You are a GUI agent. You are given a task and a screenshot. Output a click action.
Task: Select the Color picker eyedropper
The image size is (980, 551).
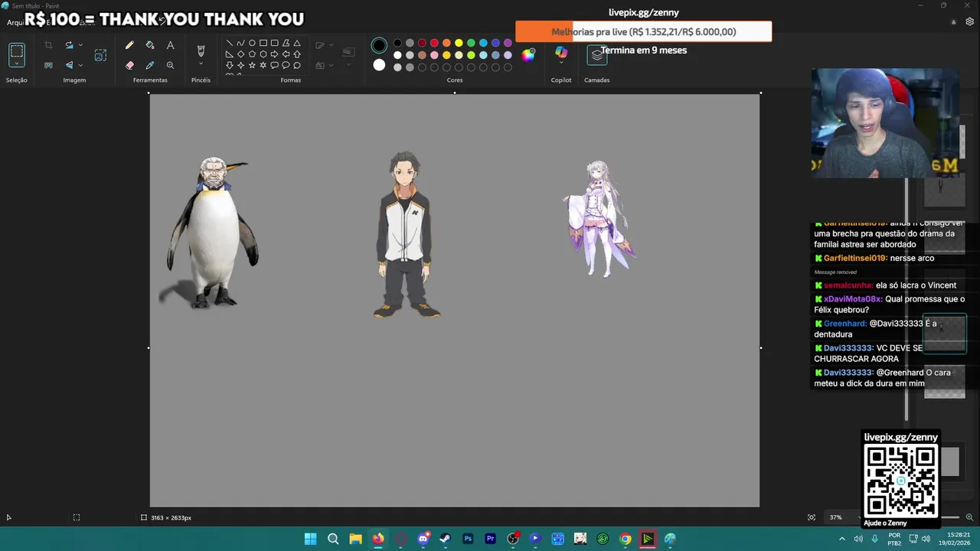click(150, 65)
